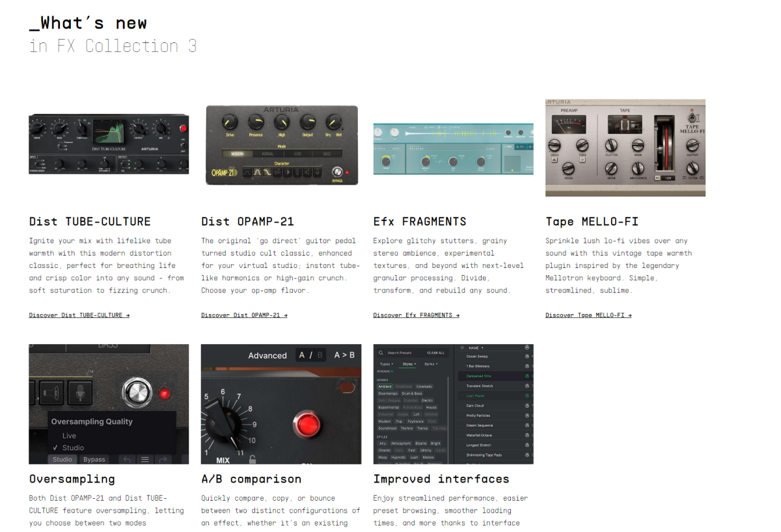Open the NAME column sort dropdown
Image resolution: width=781 pixels, height=532 pixels.
tap(476, 348)
